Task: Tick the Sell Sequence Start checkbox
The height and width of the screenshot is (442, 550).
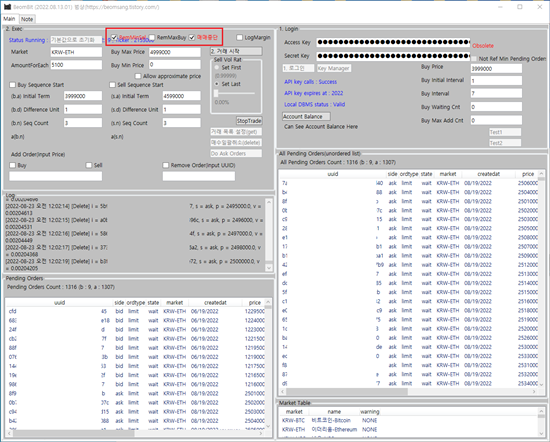Action: point(112,85)
